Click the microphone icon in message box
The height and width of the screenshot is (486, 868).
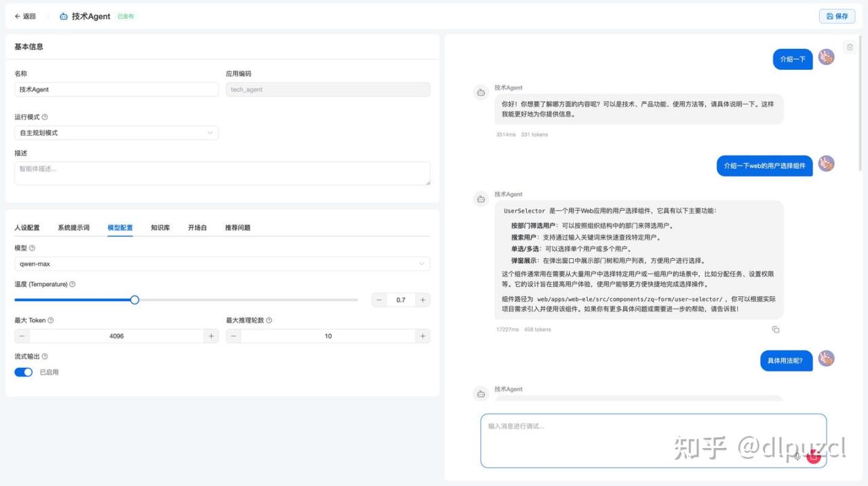(x=797, y=456)
